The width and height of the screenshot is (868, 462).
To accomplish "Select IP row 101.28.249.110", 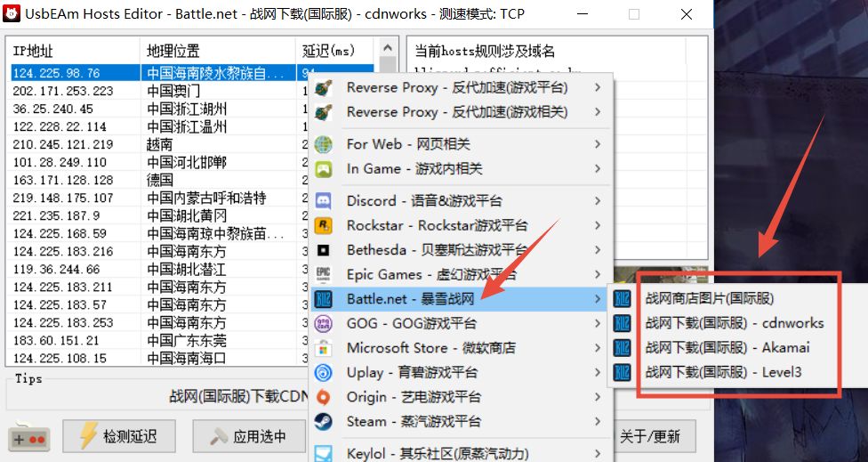I will (x=159, y=162).
